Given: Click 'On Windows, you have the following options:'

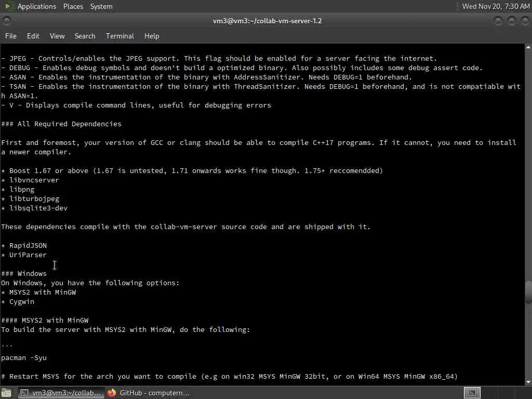Looking at the screenshot, I should 90,283.
